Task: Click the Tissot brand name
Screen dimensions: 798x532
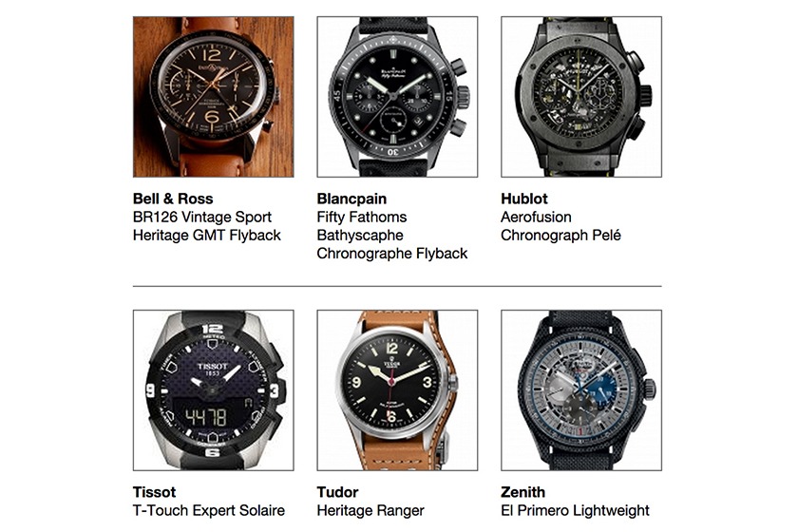Action: 154,492
